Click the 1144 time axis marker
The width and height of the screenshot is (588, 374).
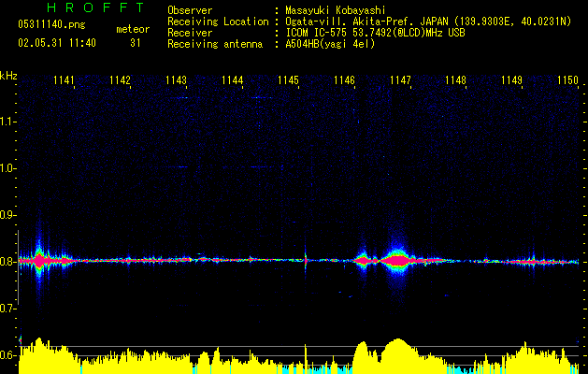pos(232,80)
